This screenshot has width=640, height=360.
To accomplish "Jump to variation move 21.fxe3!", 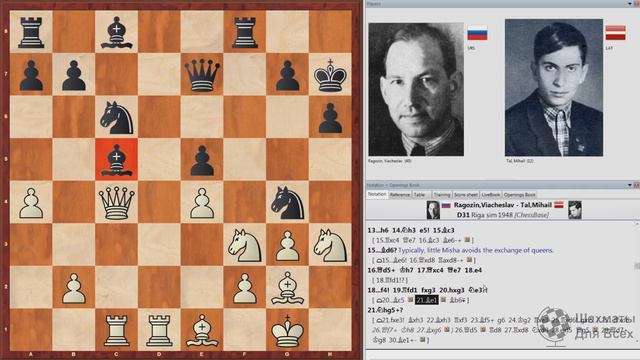I will pyautogui.click(x=392, y=320).
